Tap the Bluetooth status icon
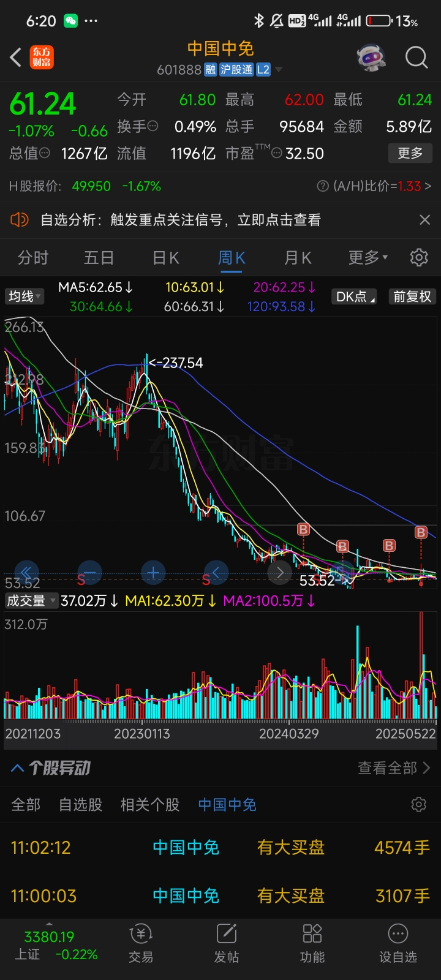The image size is (441, 980). click(259, 21)
